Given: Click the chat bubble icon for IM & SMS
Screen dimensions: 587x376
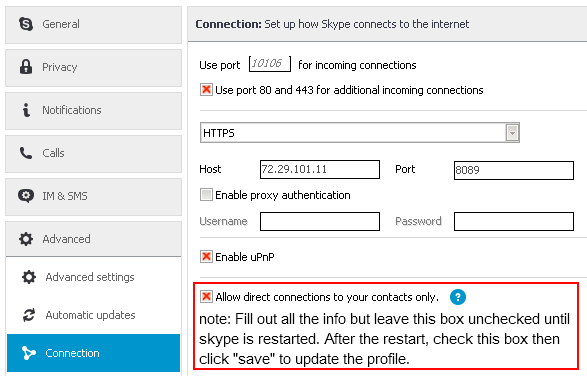Looking at the screenshot, I should (x=26, y=196).
